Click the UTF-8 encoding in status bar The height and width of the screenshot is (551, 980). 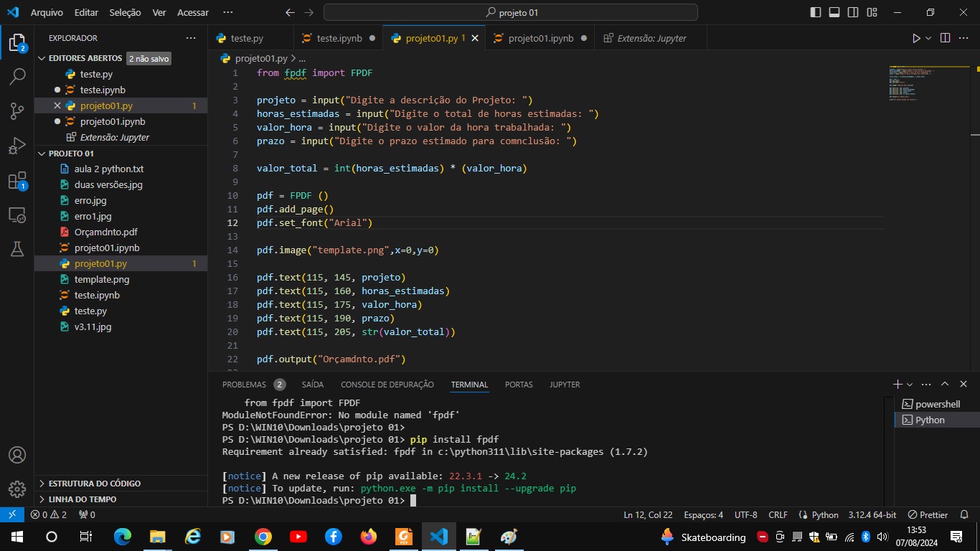(745, 514)
